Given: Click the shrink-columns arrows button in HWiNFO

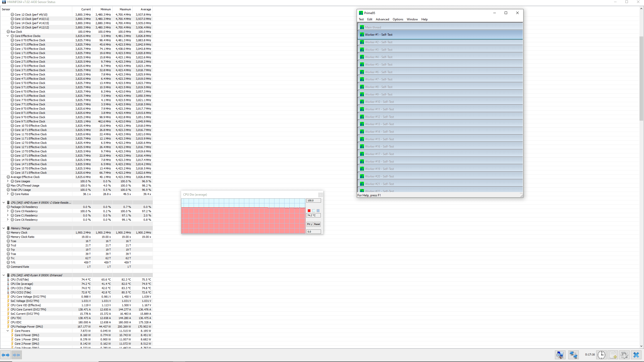Looking at the screenshot, I should tap(16, 355).
